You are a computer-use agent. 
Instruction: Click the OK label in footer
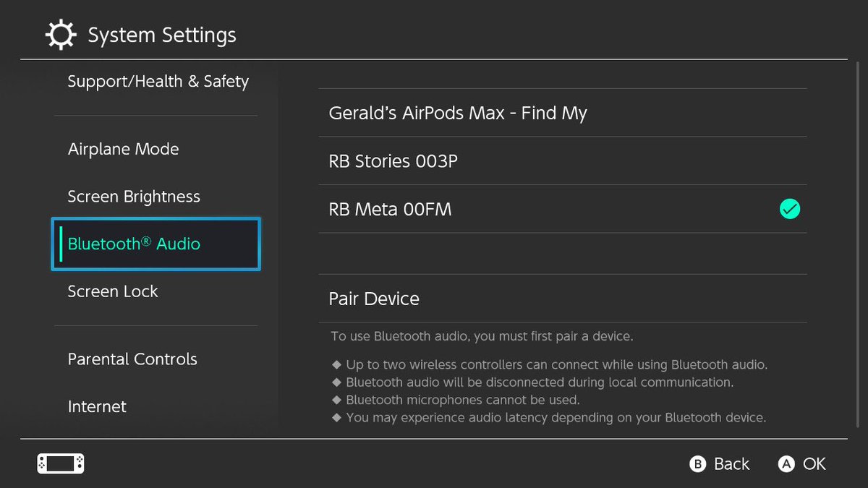pos(814,464)
